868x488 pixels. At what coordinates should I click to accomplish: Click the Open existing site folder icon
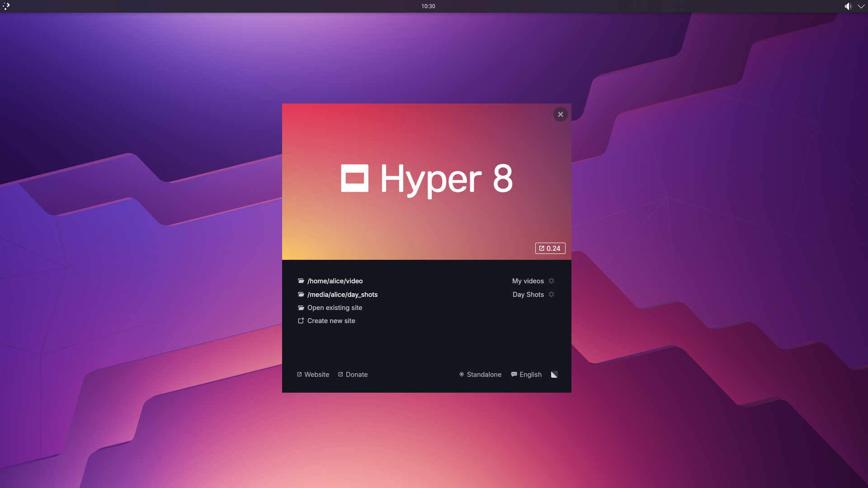[x=301, y=308]
